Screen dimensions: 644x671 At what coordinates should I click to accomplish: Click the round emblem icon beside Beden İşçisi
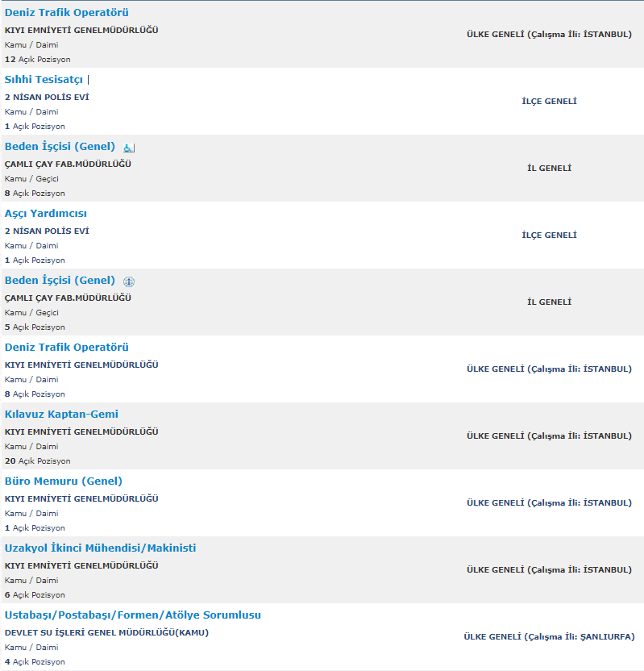(x=129, y=281)
